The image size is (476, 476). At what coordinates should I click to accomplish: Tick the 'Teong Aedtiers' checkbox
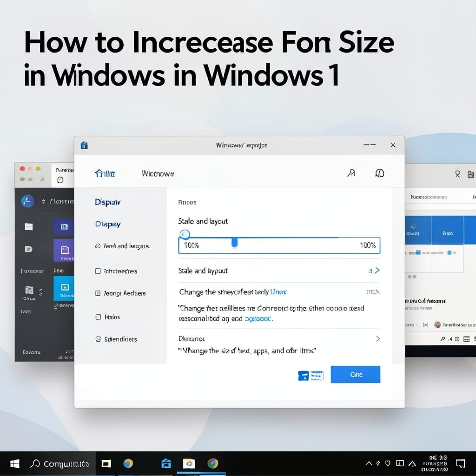click(x=98, y=293)
